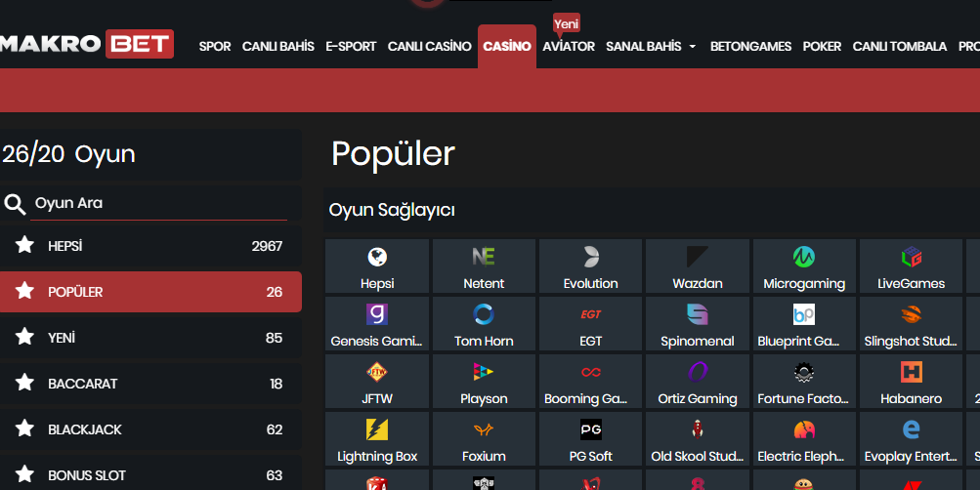The height and width of the screenshot is (490, 980).
Task: Open the BLACKJACK category
Action: pos(150,429)
